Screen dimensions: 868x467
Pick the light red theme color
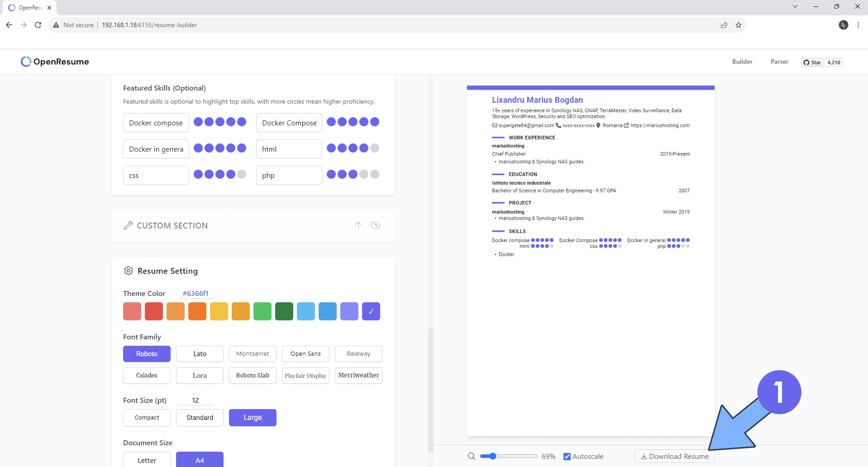coord(132,311)
